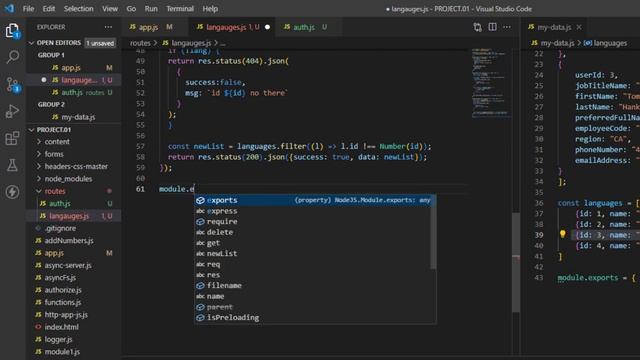The image size is (640, 360).
Task: Choose the isPreloading suggestion
Action: point(313,317)
